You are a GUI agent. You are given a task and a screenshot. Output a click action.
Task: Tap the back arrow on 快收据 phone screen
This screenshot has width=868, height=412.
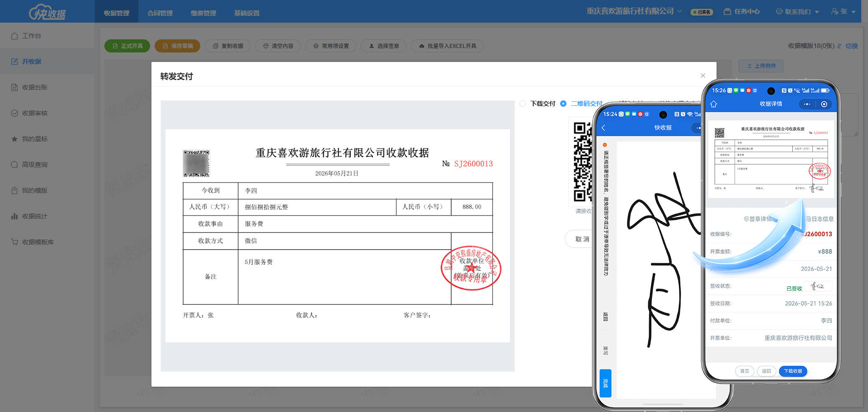point(604,128)
